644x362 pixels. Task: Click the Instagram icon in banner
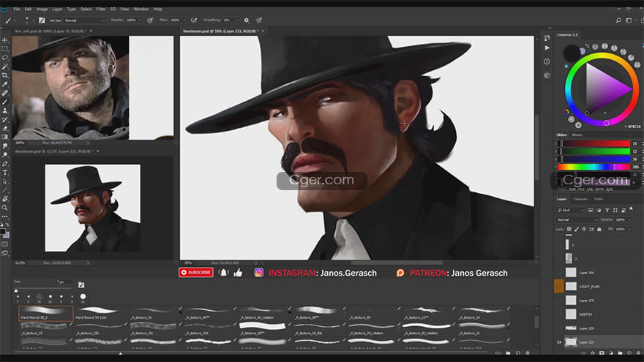click(259, 273)
